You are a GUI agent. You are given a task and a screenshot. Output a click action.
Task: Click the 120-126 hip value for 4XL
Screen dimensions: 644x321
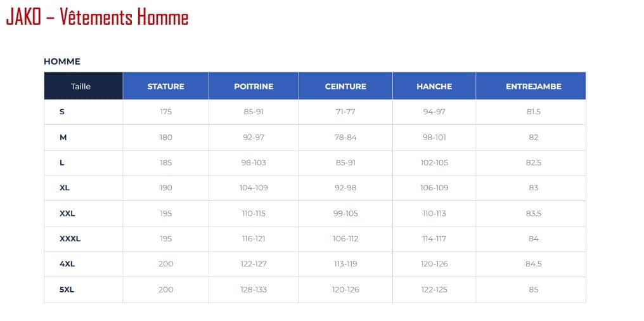(434, 263)
